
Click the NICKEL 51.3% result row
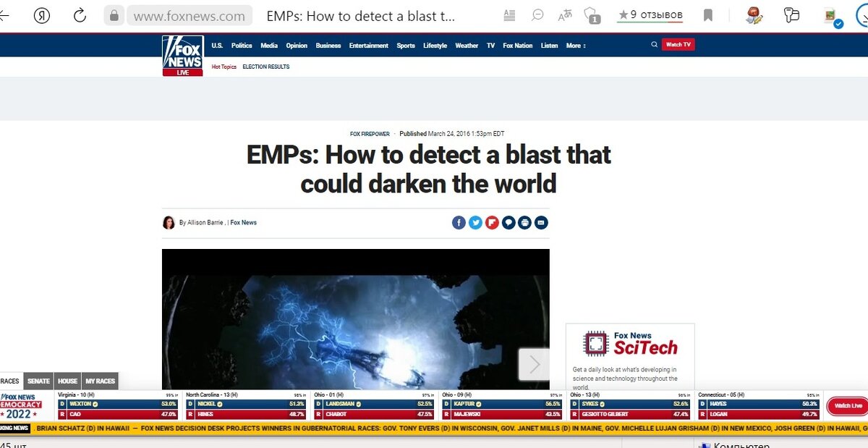tap(246, 404)
